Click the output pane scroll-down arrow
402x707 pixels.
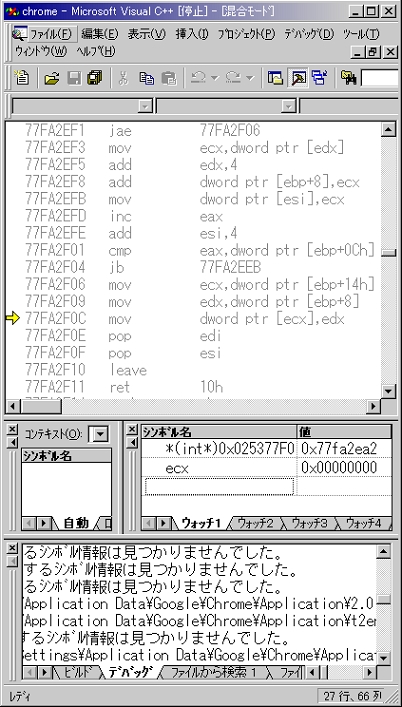click(384, 658)
